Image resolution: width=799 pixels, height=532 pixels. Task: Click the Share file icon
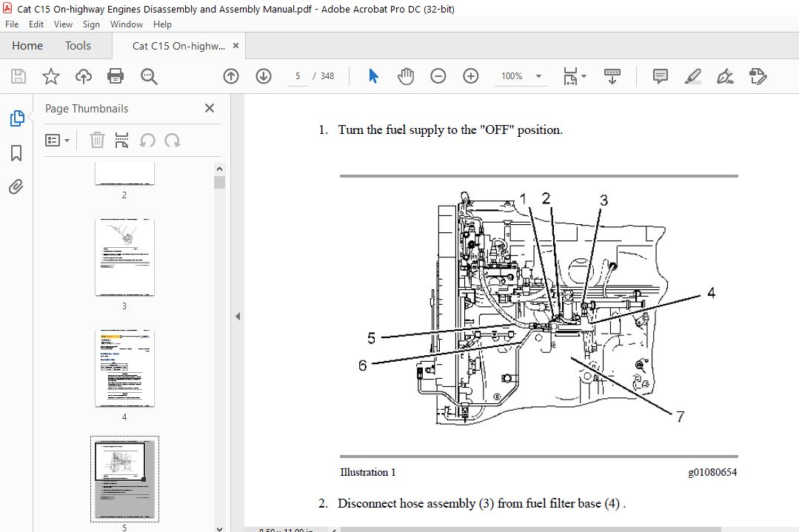758,76
